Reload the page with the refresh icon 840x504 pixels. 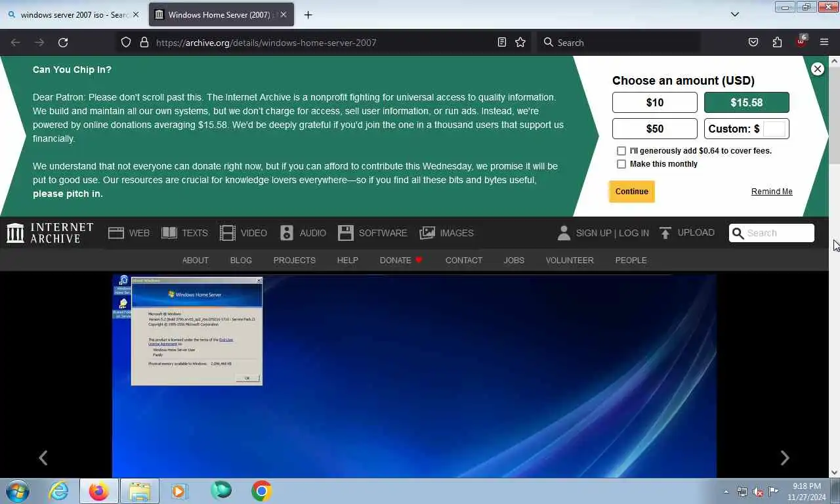point(63,43)
